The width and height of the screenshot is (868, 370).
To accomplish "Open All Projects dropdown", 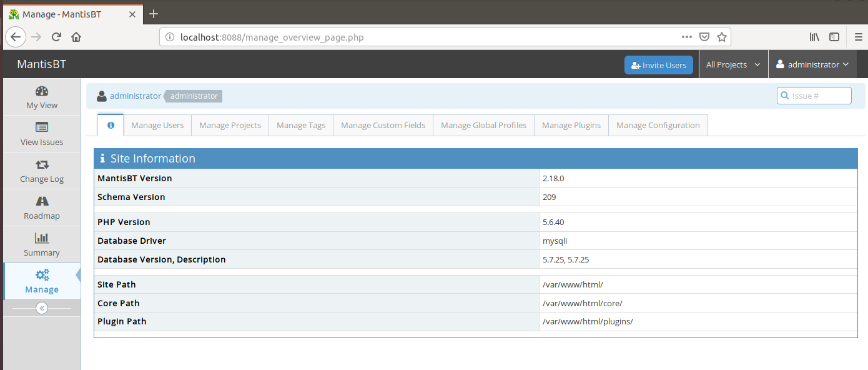I will [x=733, y=65].
